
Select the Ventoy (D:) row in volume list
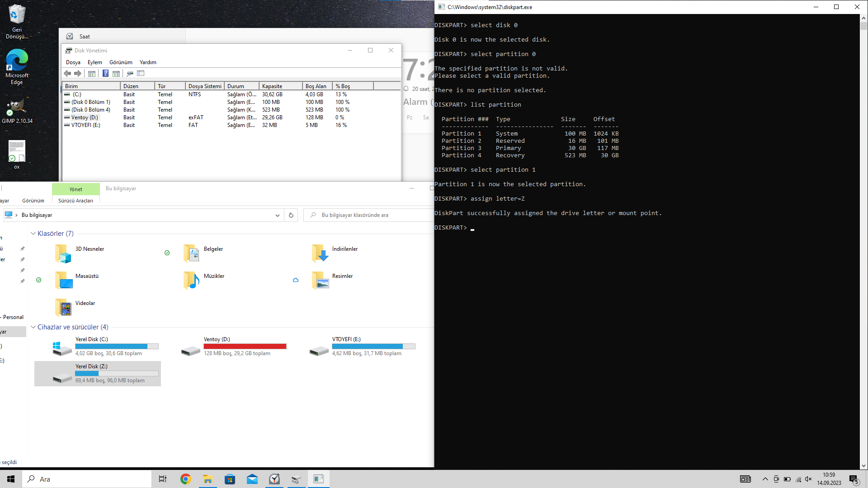coord(85,117)
